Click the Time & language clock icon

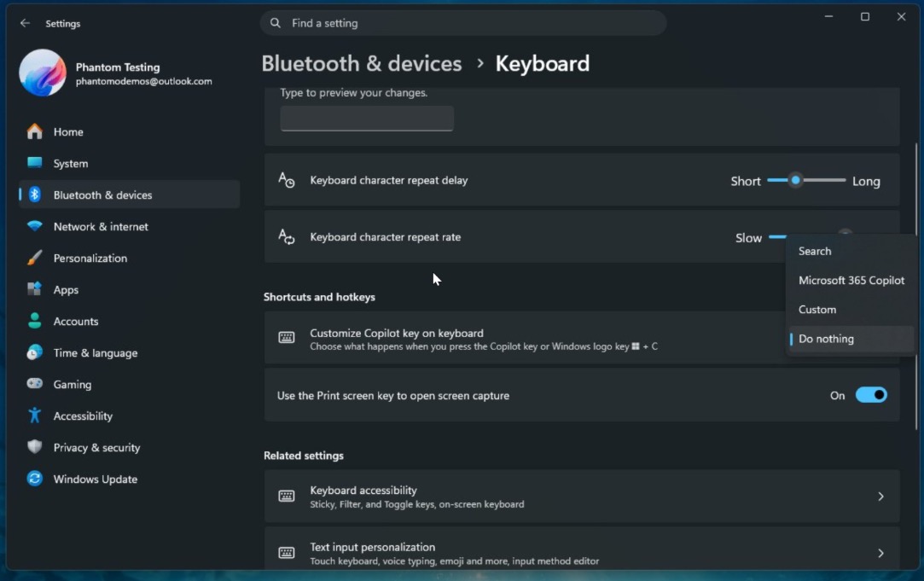(35, 352)
